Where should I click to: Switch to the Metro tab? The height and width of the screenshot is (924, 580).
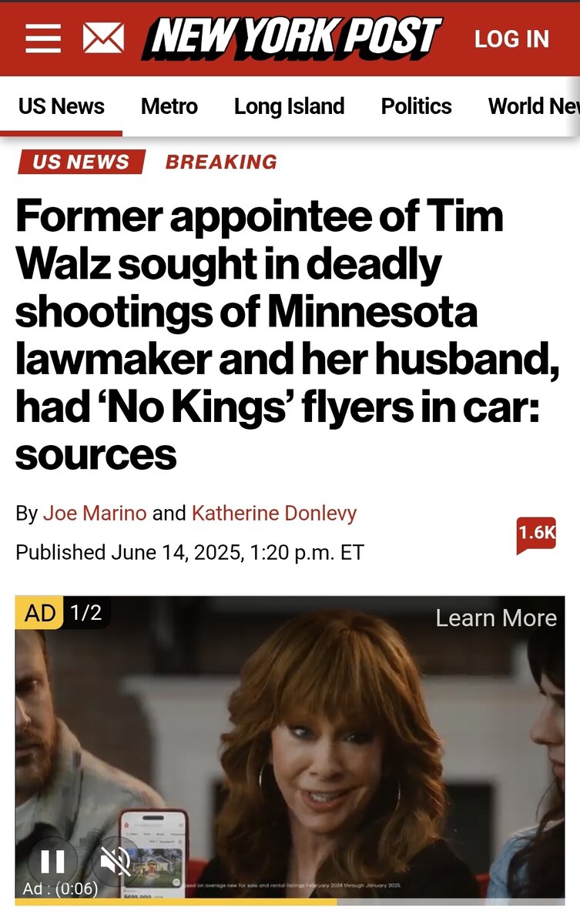[169, 106]
